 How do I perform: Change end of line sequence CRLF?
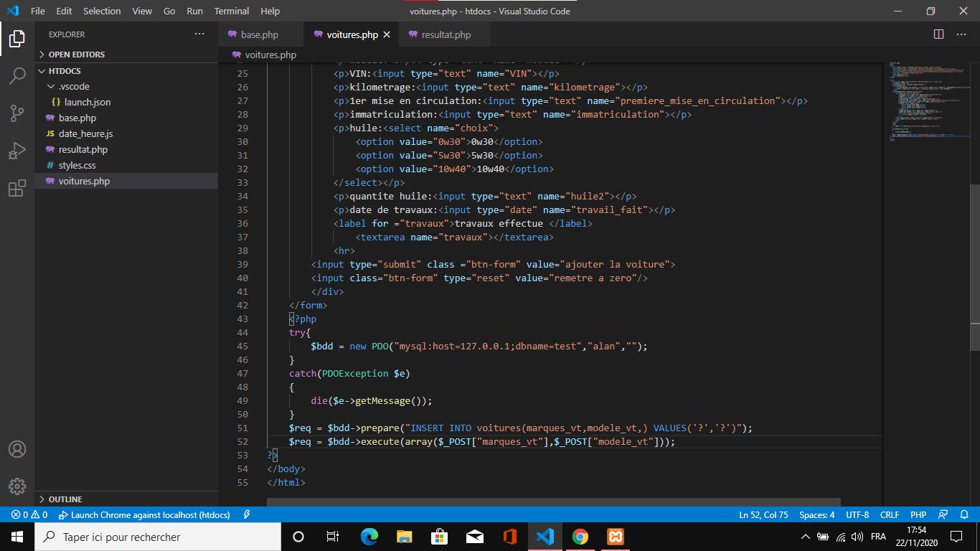[x=890, y=515]
